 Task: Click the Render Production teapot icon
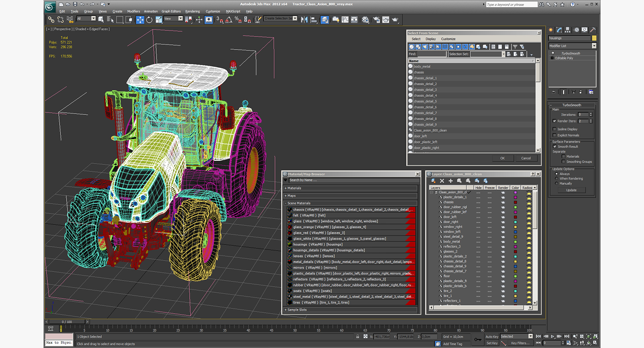click(395, 20)
